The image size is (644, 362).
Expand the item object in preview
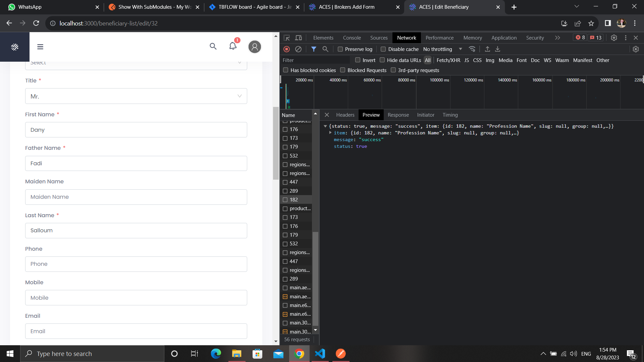click(330, 133)
